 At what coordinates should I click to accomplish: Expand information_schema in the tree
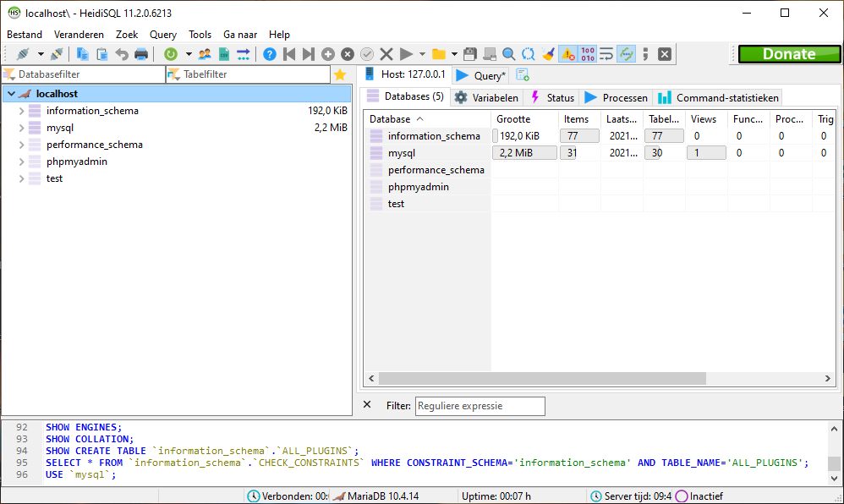[21, 111]
